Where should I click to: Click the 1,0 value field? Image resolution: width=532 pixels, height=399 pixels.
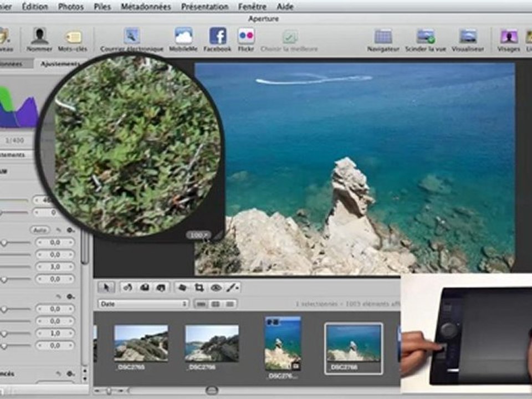pyautogui.click(x=55, y=333)
